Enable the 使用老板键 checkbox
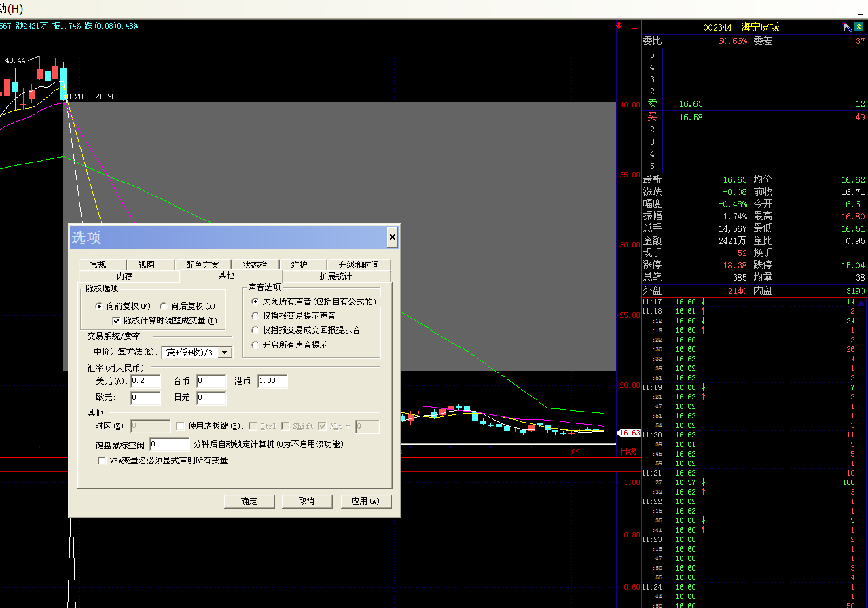The height and width of the screenshot is (608, 868). click(180, 426)
